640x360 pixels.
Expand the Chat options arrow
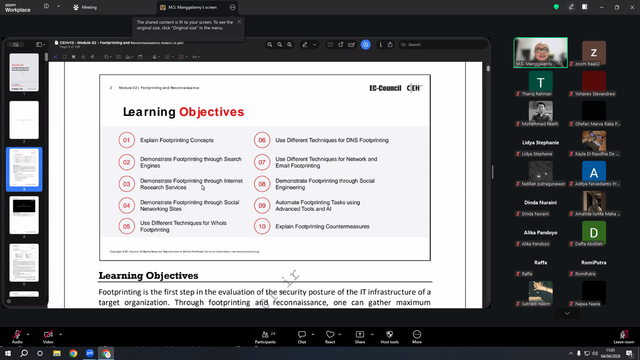tap(313, 334)
